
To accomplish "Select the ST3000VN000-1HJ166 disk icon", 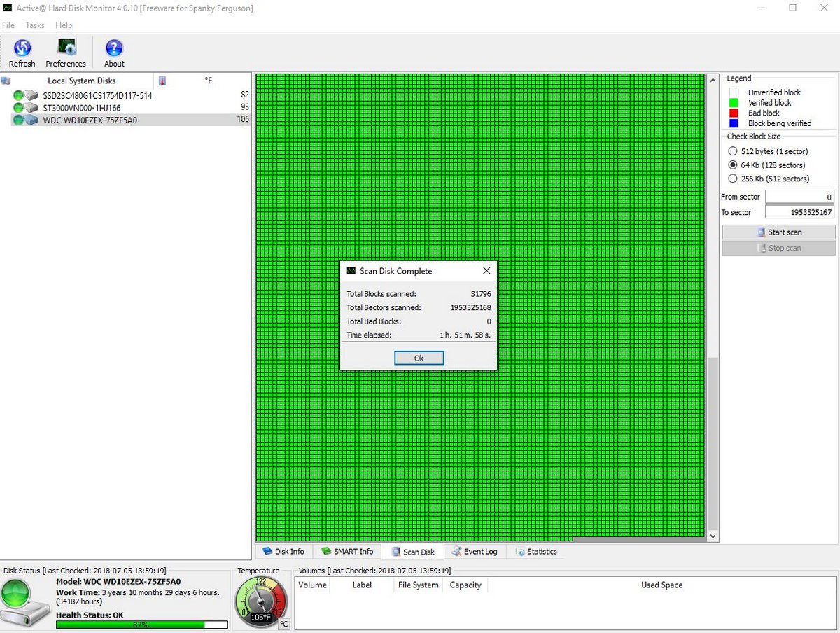I will click(30, 108).
